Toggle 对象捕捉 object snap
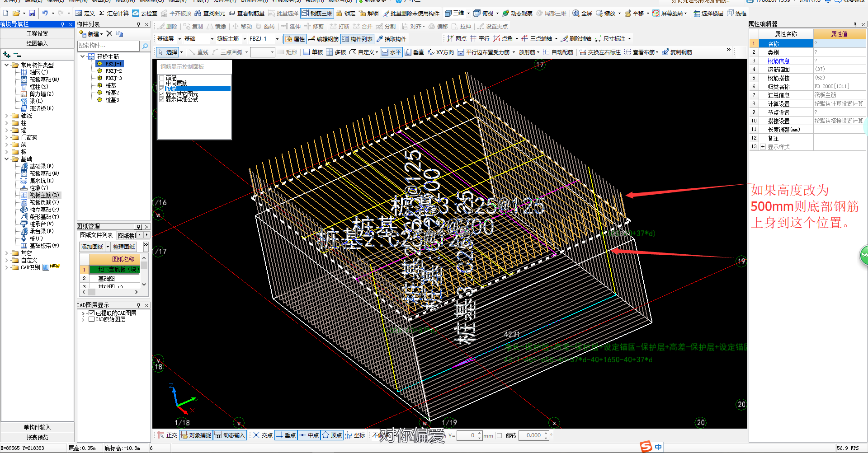The image size is (868, 453). [x=196, y=435]
